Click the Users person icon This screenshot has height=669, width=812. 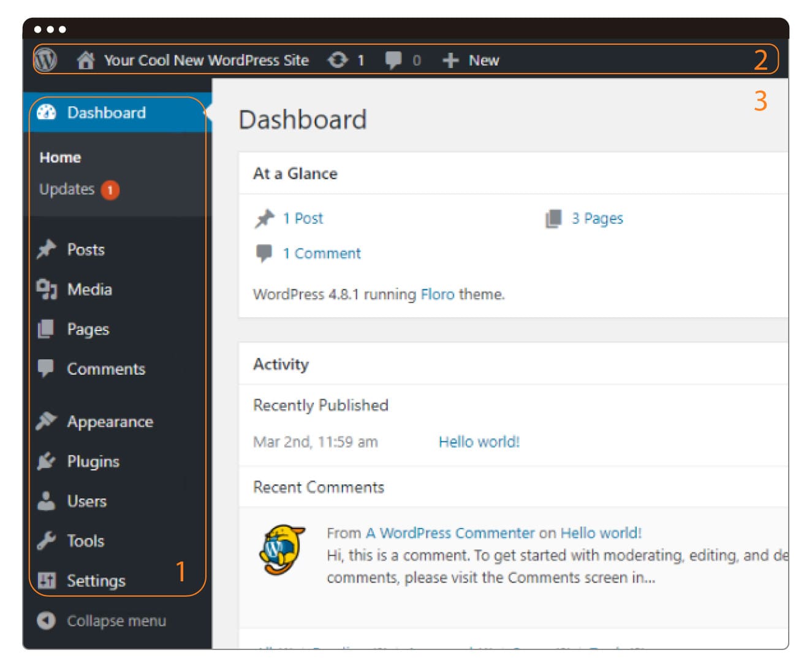click(x=46, y=500)
